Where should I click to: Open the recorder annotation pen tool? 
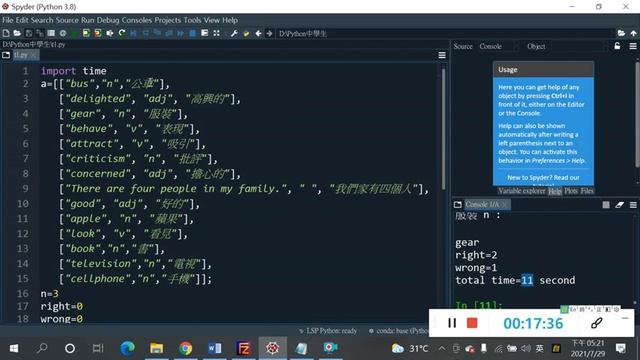pos(596,323)
